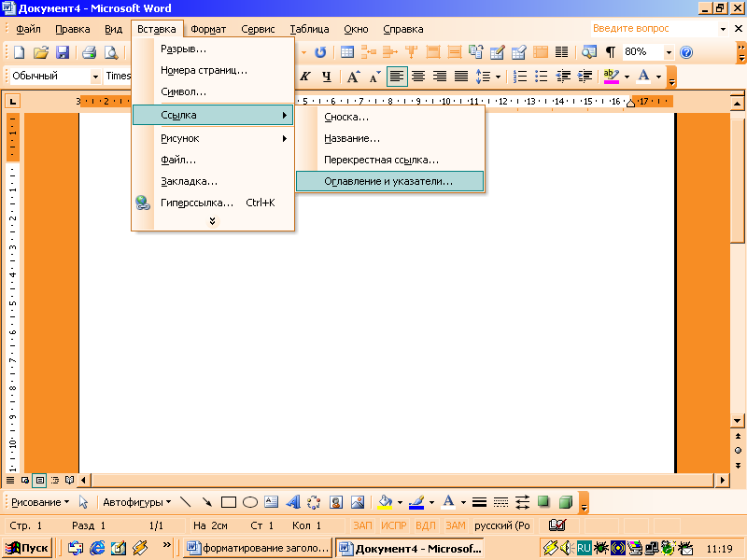The width and height of the screenshot is (747, 560).
Task: Choose Сноска from Ссылка submenu
Action: tap(389, 118)
